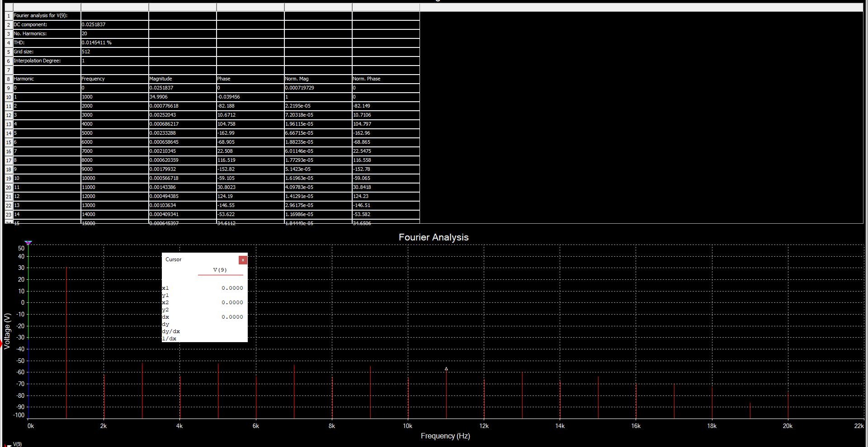The image size is (868, 447).
Task: Select Norm. Phase cell 124.23
Action: [x=386, y=197]
